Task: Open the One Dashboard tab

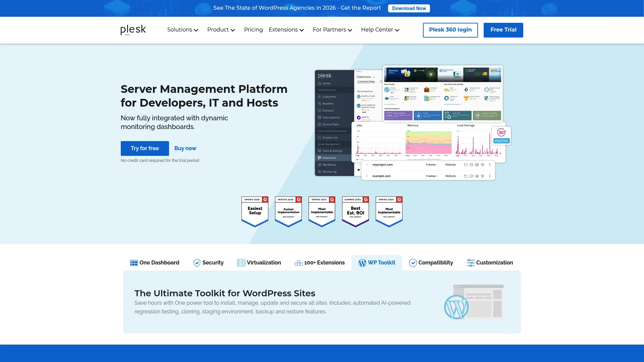Action: pos(155,263)
